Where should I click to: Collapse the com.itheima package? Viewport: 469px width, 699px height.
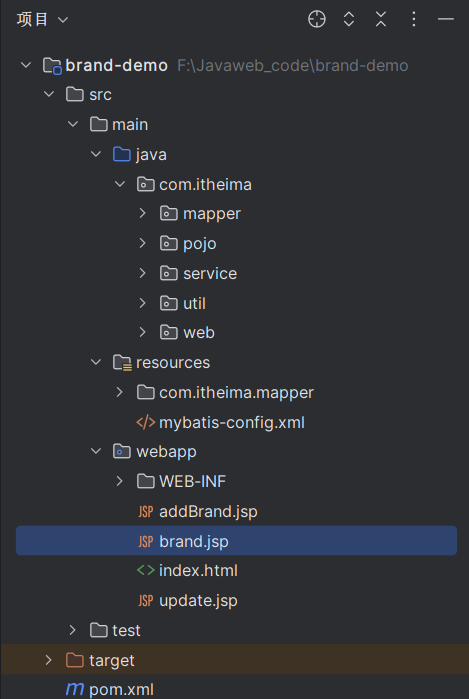[119, 184]
